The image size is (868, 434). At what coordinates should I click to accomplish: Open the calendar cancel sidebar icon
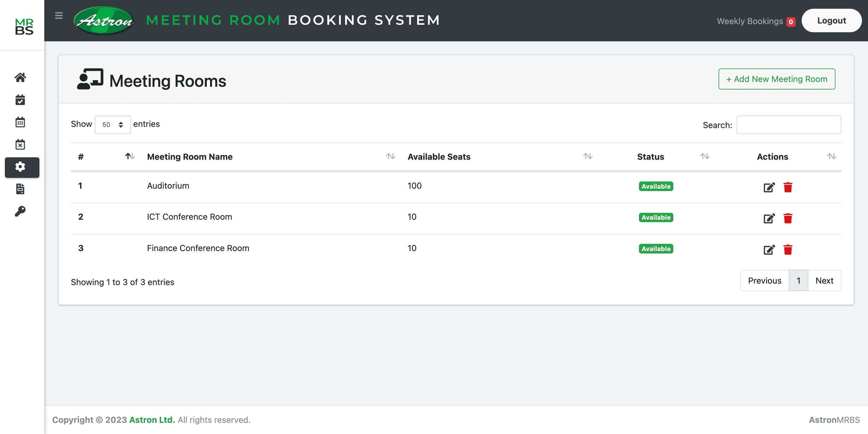[x=20, y=144]
